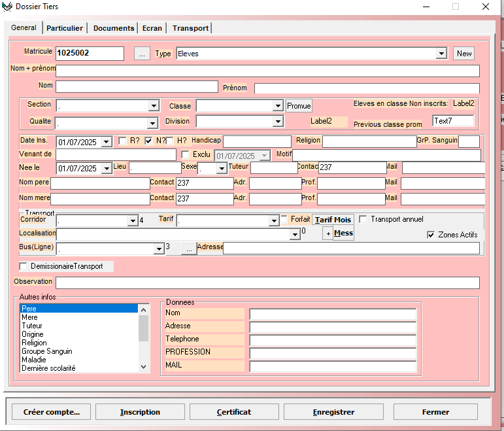504x431 pixels.
Task: Select Mere in Autres infos list
Action: [x=30, y=317]
